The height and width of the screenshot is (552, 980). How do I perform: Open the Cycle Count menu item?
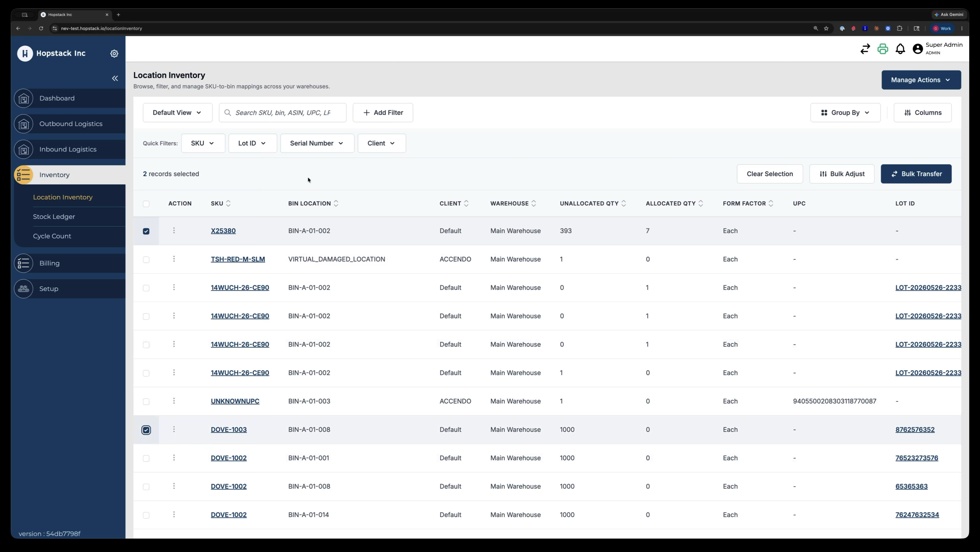click(52, 236)
